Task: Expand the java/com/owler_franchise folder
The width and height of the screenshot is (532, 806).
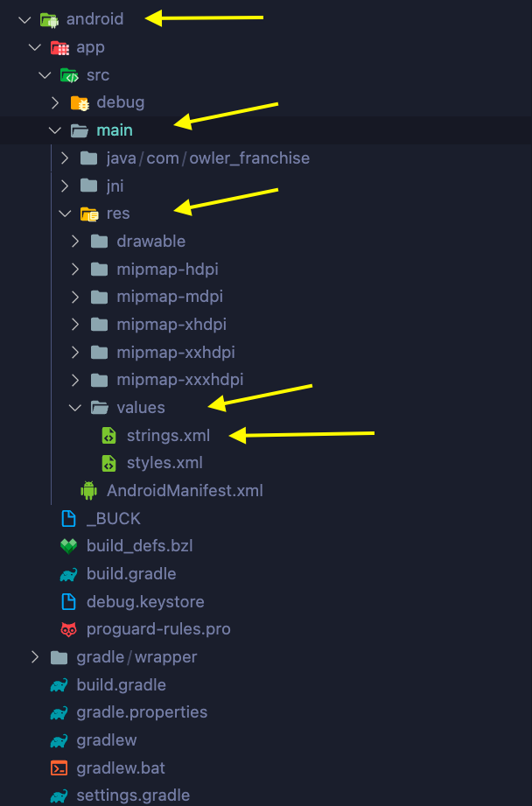Action: (64, 158)
